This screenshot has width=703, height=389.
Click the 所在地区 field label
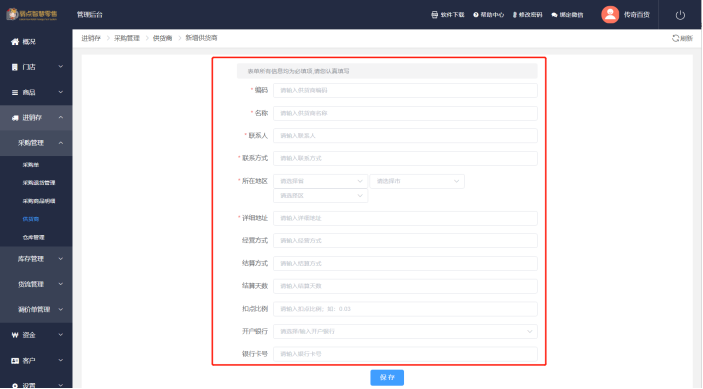tap(255, 181)
